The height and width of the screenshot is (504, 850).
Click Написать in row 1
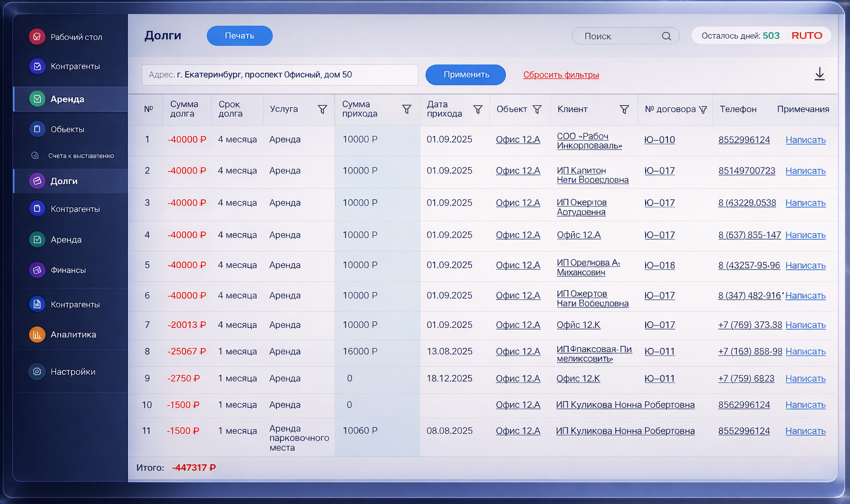click(805, 140)
